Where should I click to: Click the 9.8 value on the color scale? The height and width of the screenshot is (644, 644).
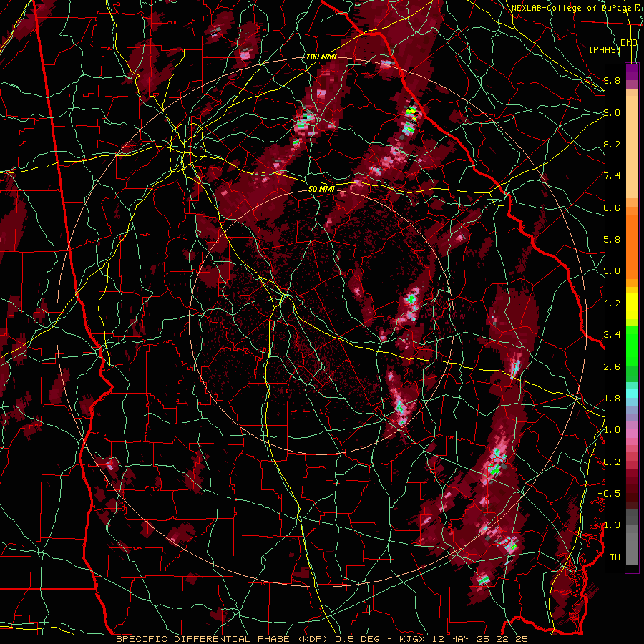(x=612, y=81)
